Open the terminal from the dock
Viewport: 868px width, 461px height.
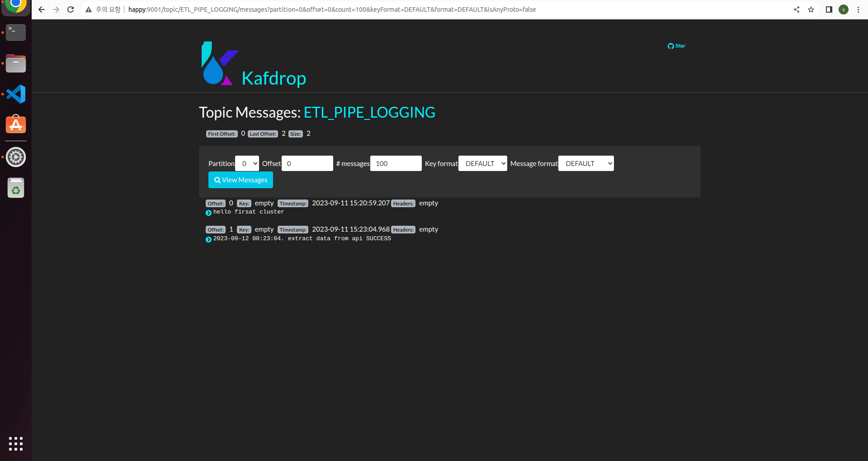15,32
